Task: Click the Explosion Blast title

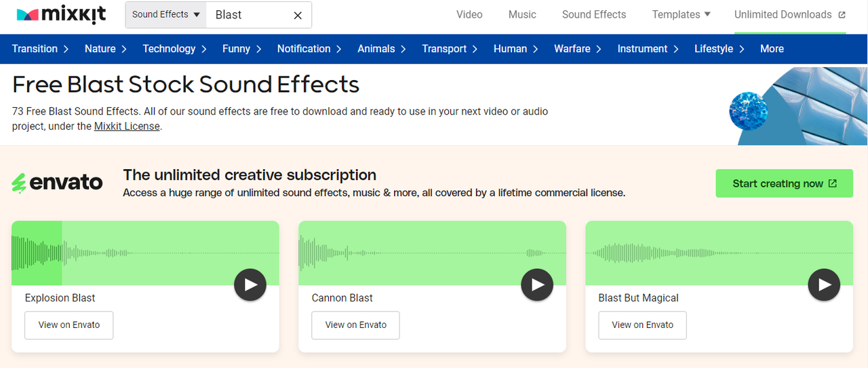Action: [60, 297]
